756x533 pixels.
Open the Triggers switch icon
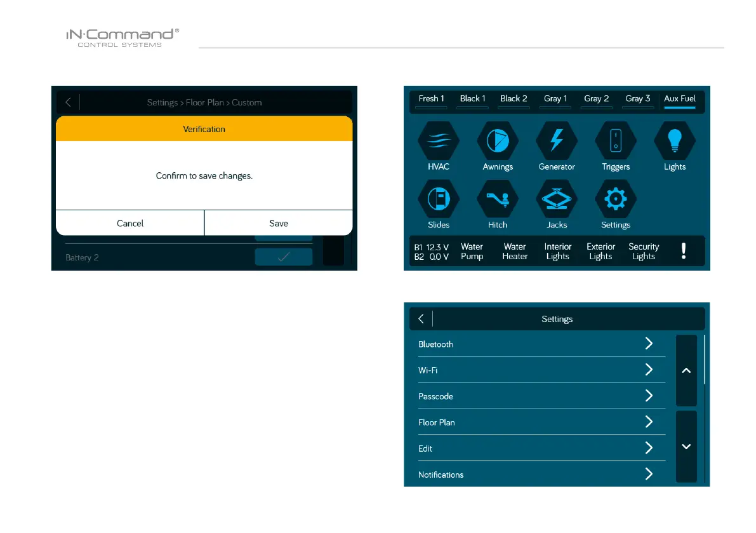[616, 141]
